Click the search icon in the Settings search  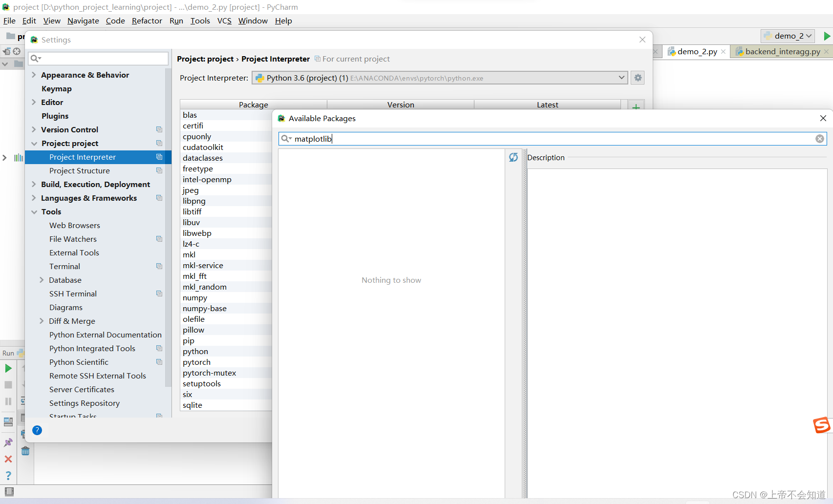(36, 59)
